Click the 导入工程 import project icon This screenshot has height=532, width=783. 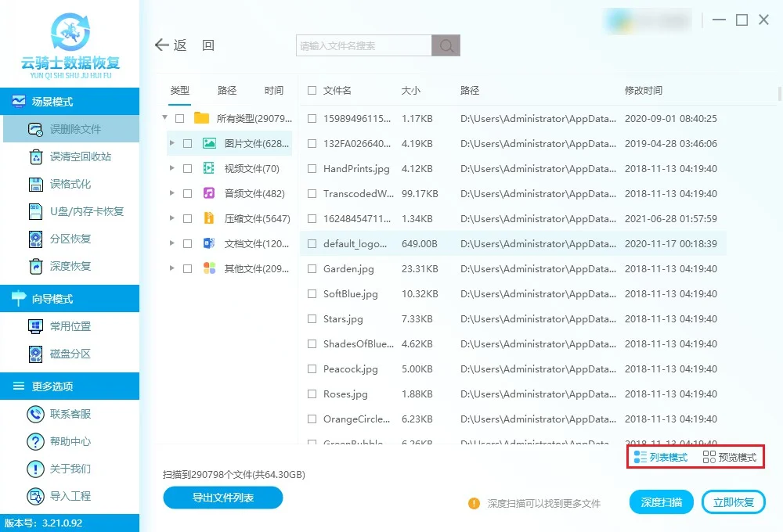click(35, 496)
